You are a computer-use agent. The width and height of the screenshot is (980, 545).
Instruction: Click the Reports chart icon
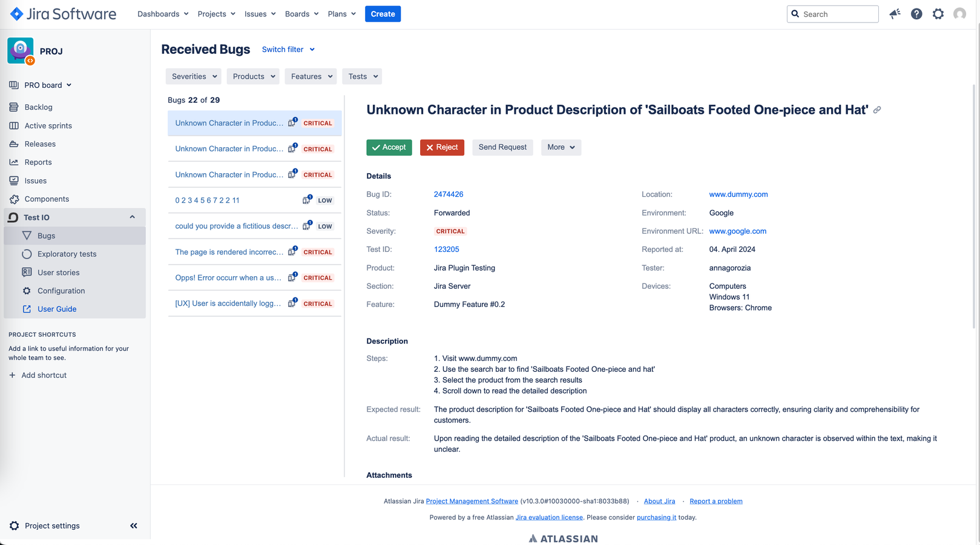coord(14,162)
